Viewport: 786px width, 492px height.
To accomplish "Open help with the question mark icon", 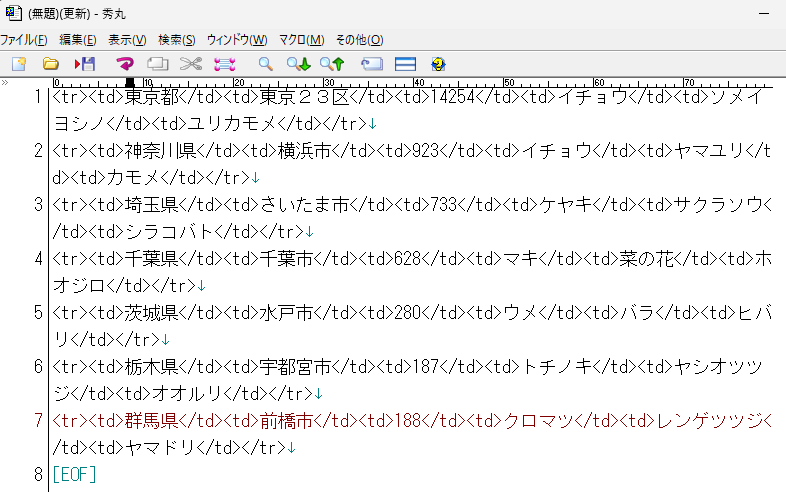I will tap(438, 64).
